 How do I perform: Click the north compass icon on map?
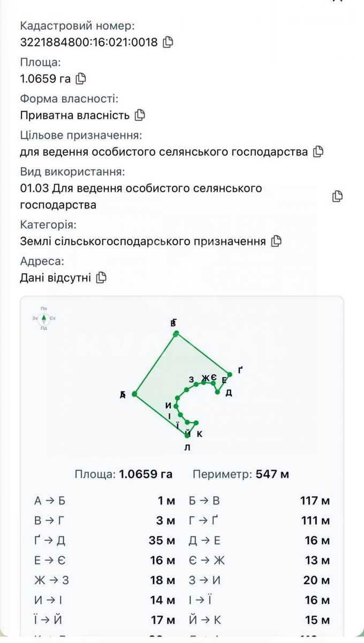pyautogui.click(x=44, y=318)
